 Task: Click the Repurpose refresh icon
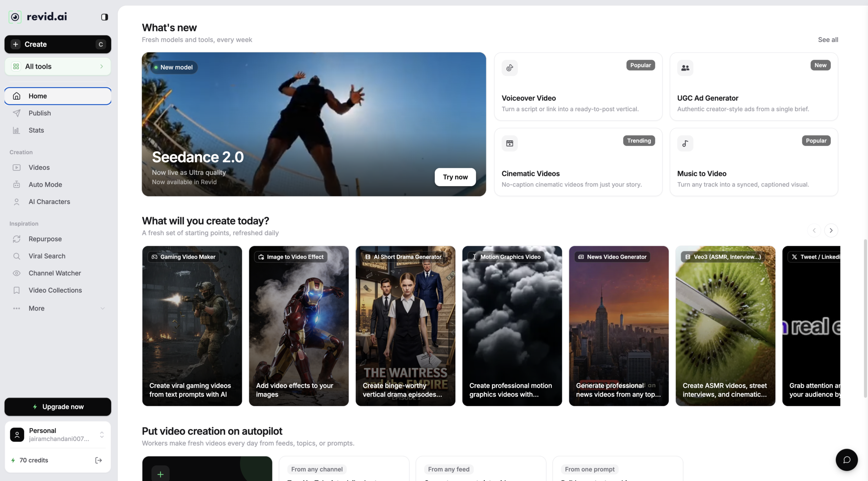[17, 239]
